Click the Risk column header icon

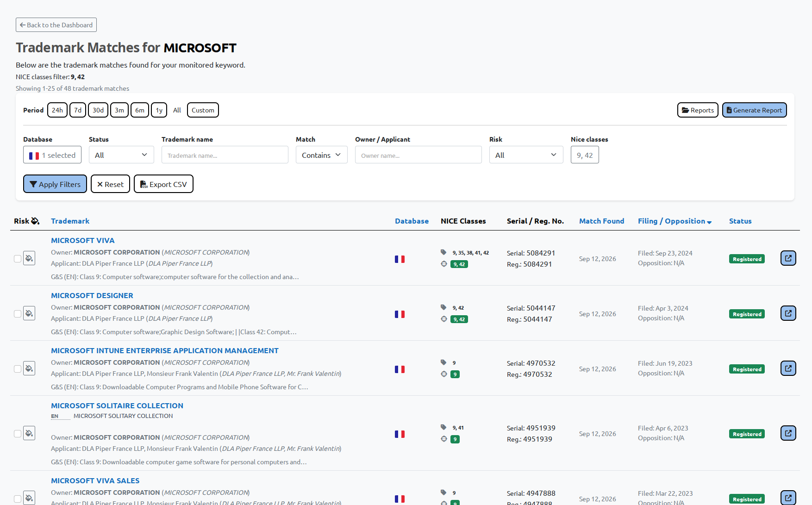(35, 221)
